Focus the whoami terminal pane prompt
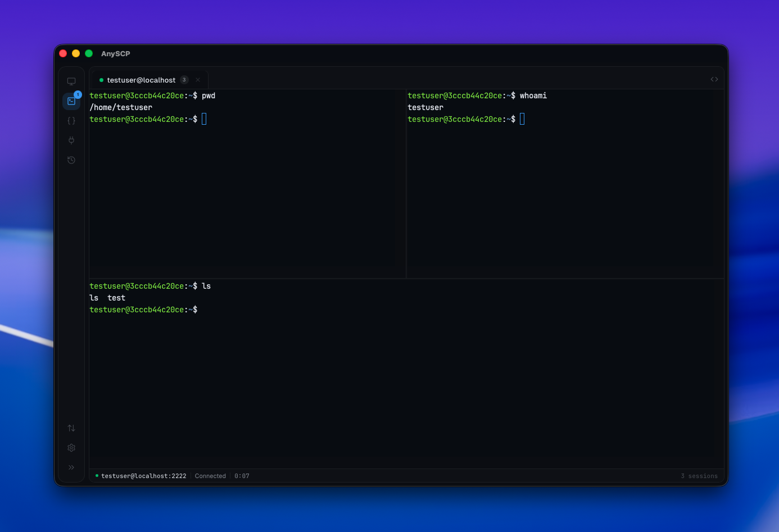The height and width of the screenshot is (532, 779). [522, 119]
